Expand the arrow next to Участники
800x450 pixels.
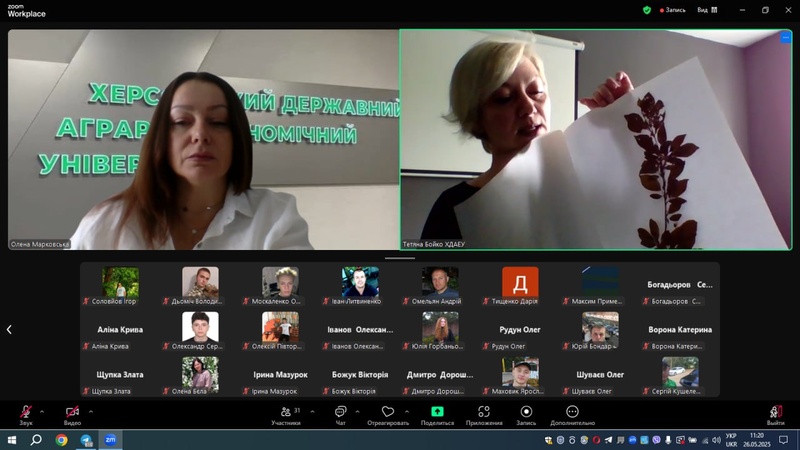coord(312,410)
